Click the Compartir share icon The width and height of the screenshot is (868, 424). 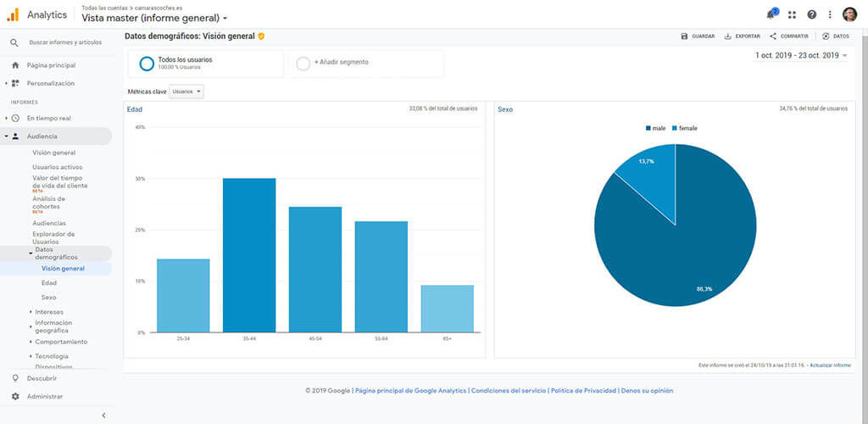[773, 36]
